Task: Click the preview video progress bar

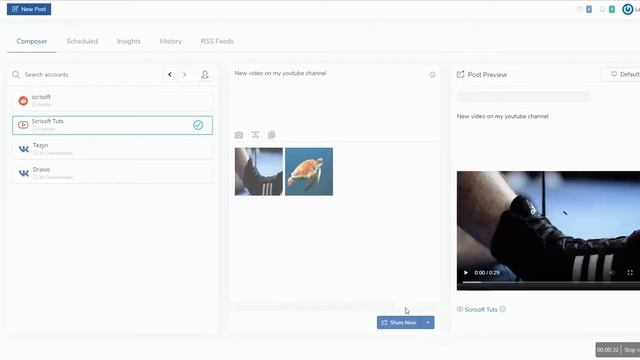Action: pyautogui.click(x=551, y=282)
